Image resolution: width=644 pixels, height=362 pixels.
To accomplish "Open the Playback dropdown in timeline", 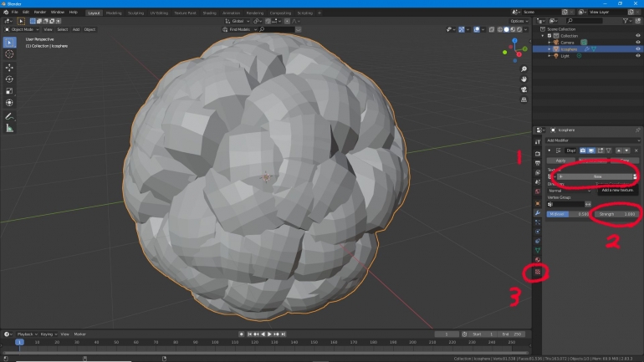I will click(27, 334).
